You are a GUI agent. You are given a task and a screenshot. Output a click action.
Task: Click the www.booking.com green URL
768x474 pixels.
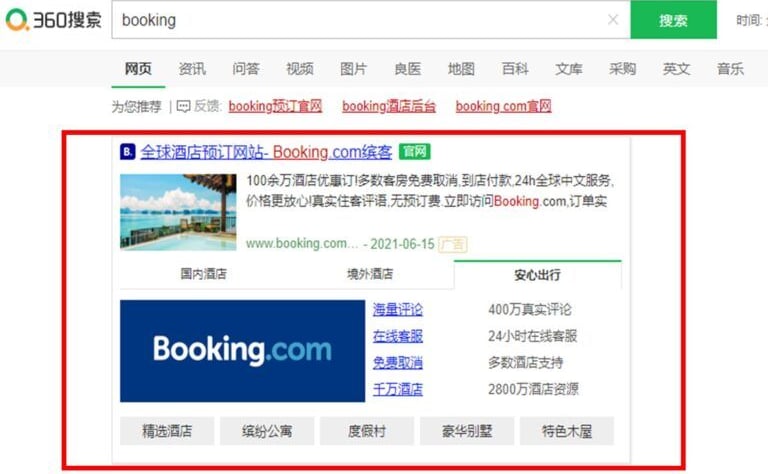click(x=302, y=243)
